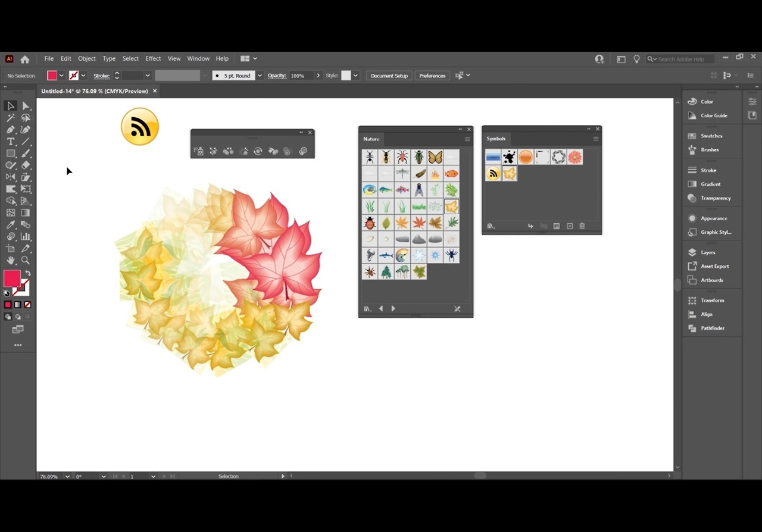Choose the Lasso tool
Screen dimensions: 762x532
26,118
